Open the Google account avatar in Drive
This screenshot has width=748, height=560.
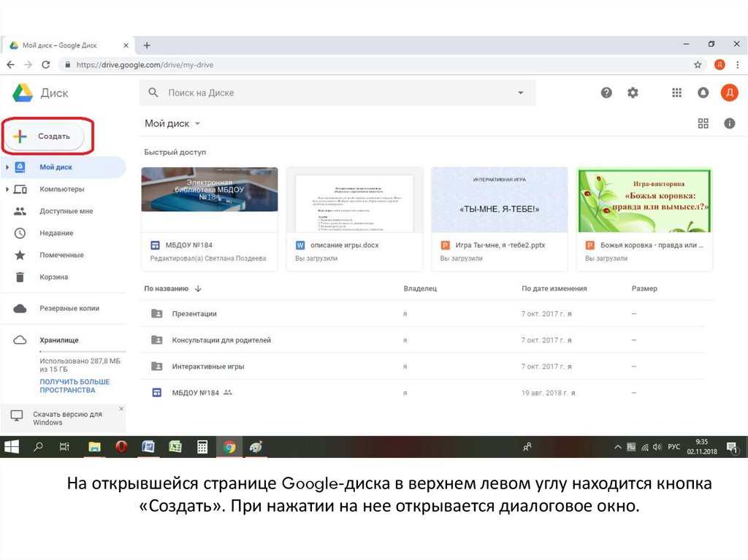[730, 93]
